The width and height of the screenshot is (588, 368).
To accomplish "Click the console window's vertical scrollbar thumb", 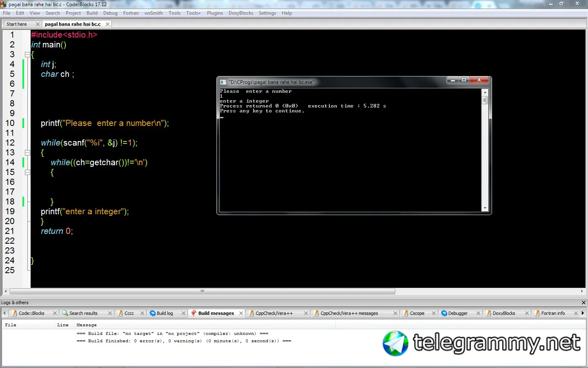I will click(485, 100).
